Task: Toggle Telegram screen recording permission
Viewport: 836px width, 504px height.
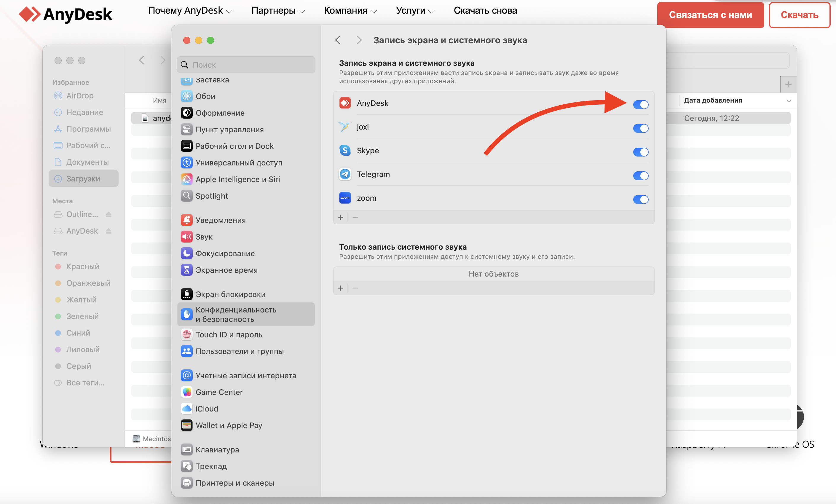Action: click(x=641, y=176)
